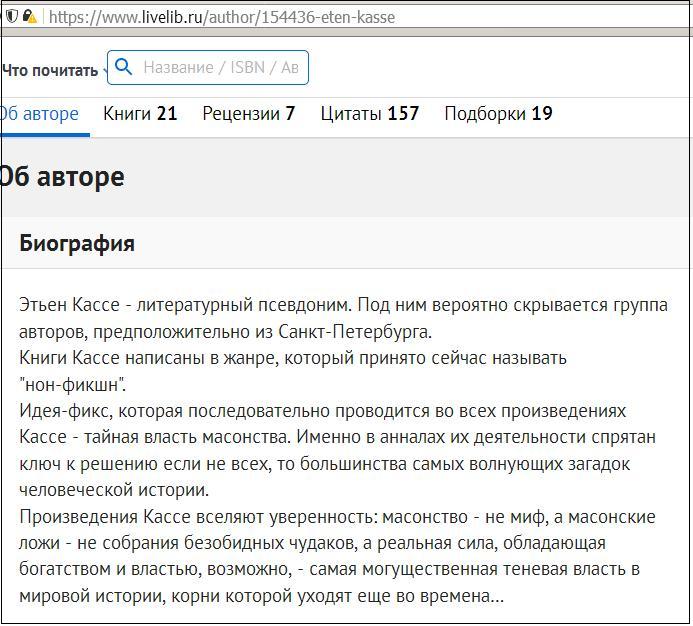Click the Об авторе page heading
Viewport: 693px width, 626px height.
pos(63,177)
